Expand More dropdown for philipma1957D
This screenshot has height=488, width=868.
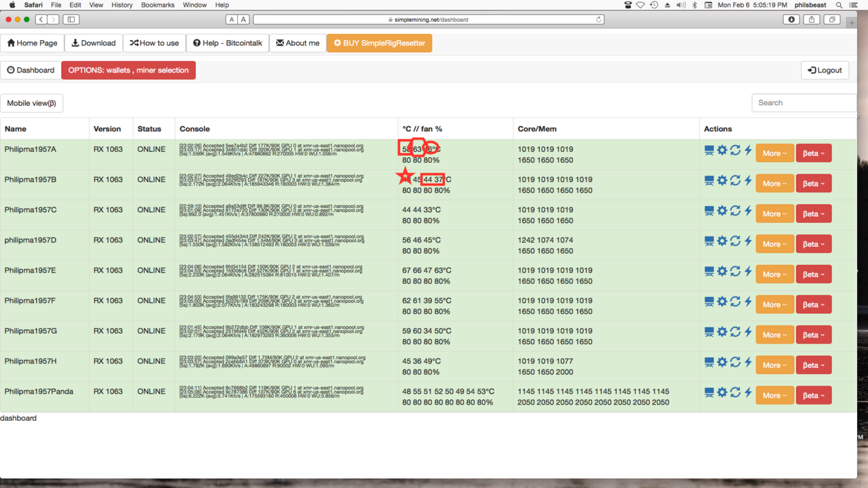[774, 244]
